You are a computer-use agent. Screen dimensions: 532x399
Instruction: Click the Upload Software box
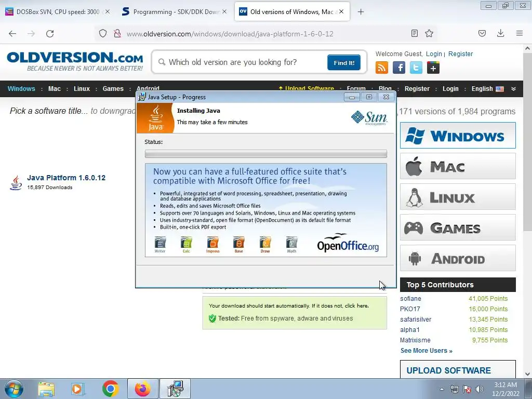458,369
